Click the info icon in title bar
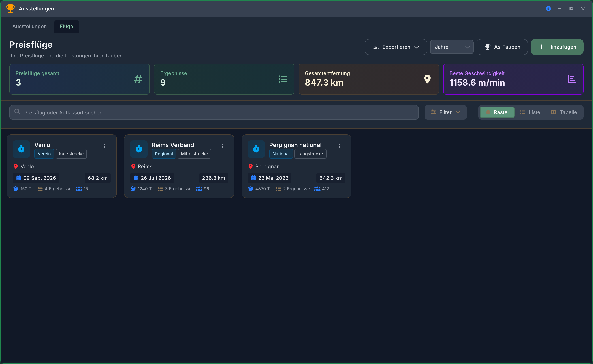The image size is (593, 364). (548, 9)
